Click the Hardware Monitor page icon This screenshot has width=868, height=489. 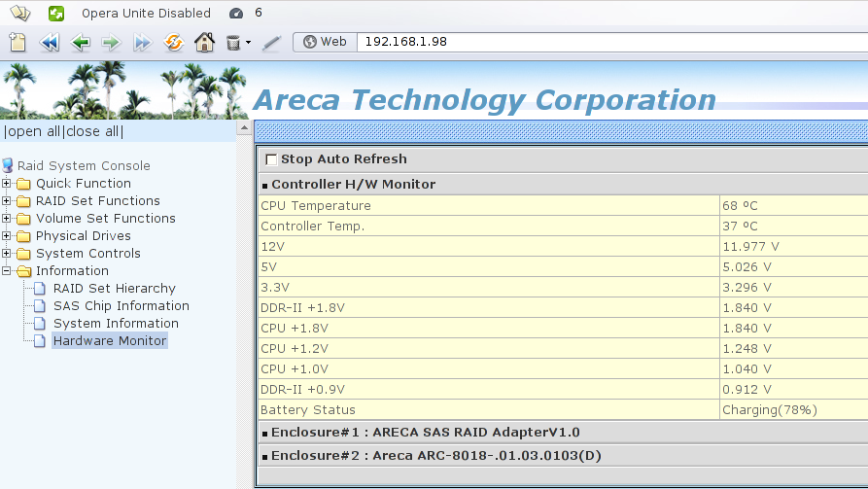point(40,340)
